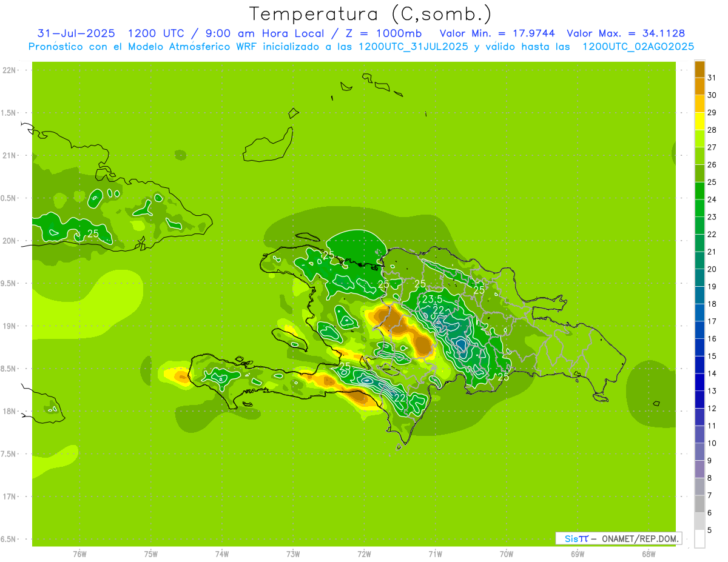The height and width of the screenshot is (562, 728).
Task: Click the date '31-Jul-2025' in header
Action: click(x=76, y=33)
